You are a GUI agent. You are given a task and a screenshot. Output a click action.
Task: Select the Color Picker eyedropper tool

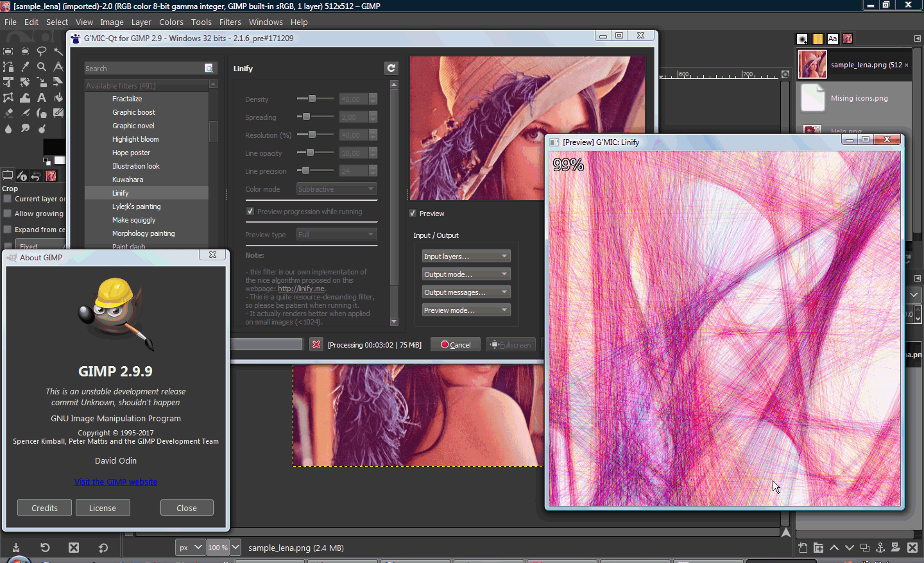(25, 67)
